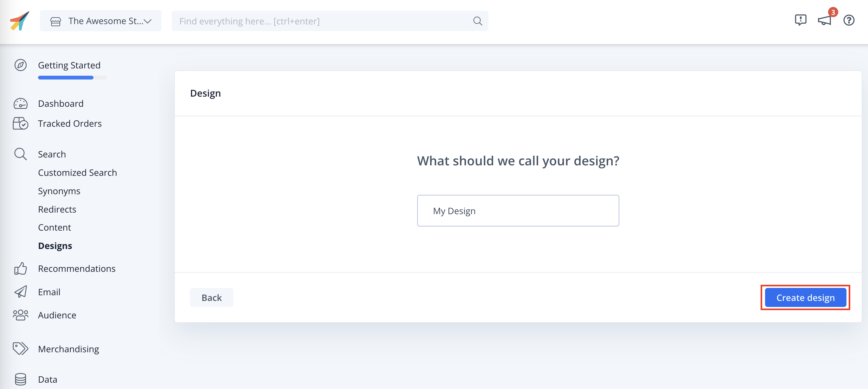
Task: Click the Audience people icon
Action: click(21, 315)
